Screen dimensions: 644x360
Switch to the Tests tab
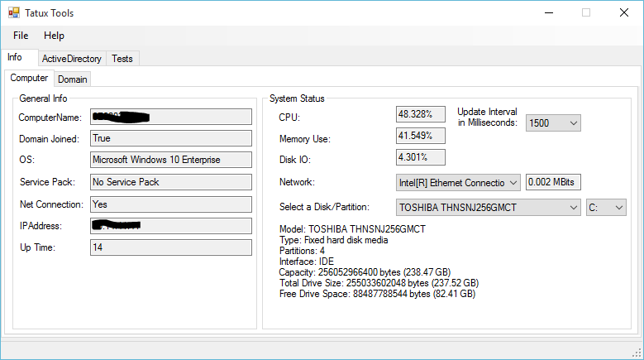point(122,59)
